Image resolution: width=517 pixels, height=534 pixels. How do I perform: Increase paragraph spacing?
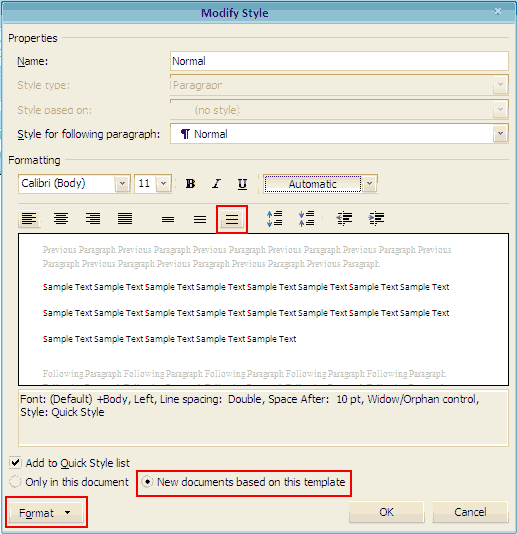point(275,218)
